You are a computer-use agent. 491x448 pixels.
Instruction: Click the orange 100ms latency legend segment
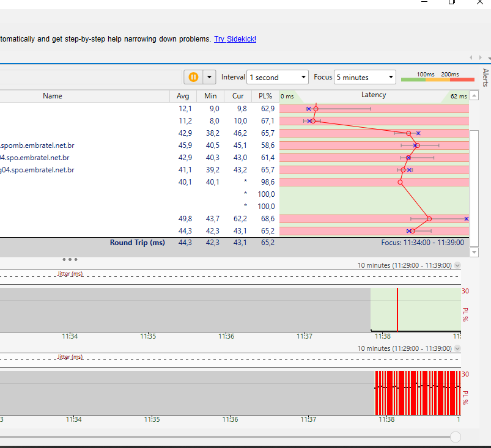[x=438, y=80]
